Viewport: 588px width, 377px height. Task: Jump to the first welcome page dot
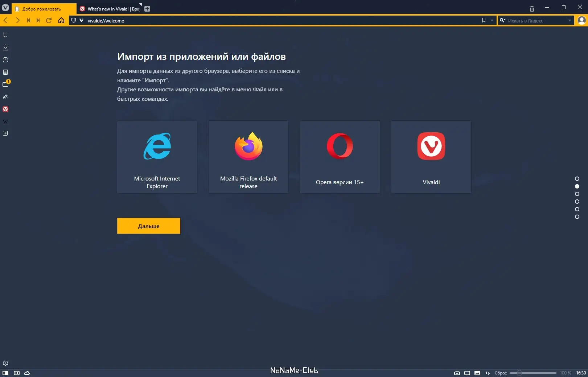pyautogui.click(x=577, y=179)
